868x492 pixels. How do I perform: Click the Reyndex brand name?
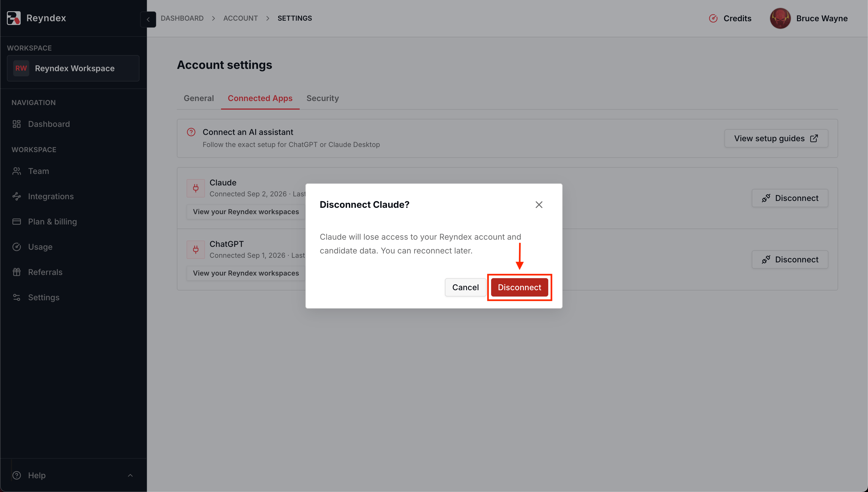(x=46, y=18)
